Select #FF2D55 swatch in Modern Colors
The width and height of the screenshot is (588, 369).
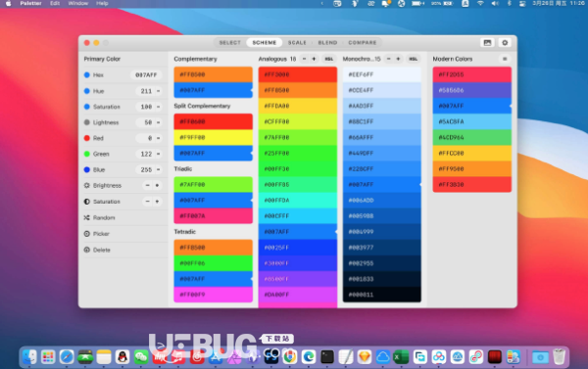point(471,74)
